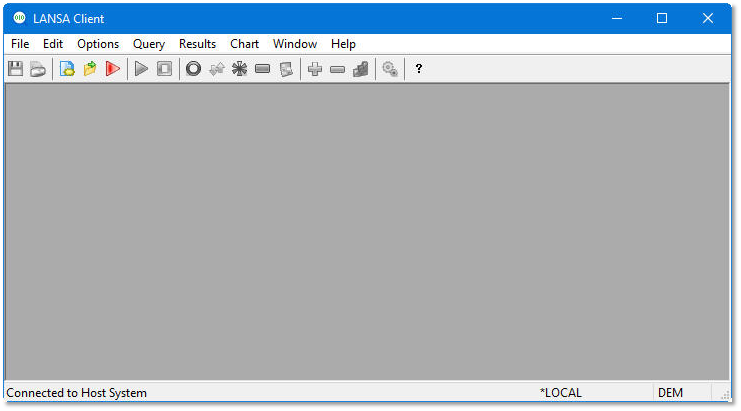Click the asterisk toolbar icon
The image size is (741, 411).
coord(239,69)
